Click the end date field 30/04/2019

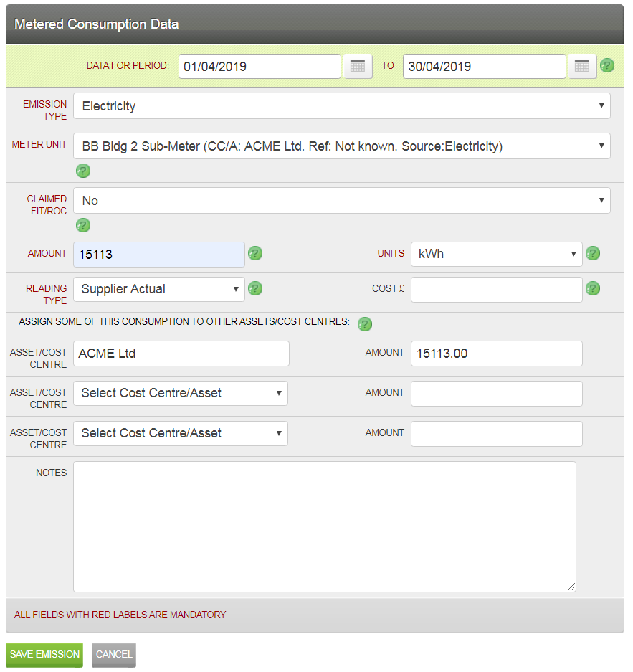pos(485,67)
